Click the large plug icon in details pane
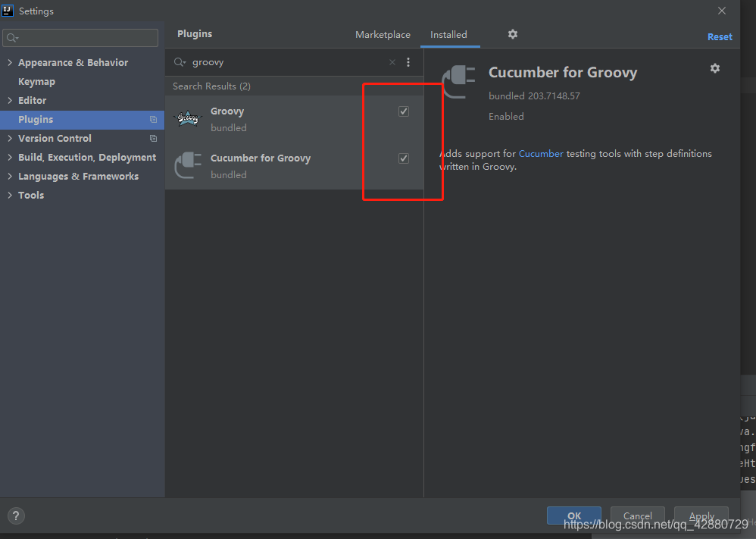Image resolution: width=756 pixels, height=539 pixels. click(458, 82)
